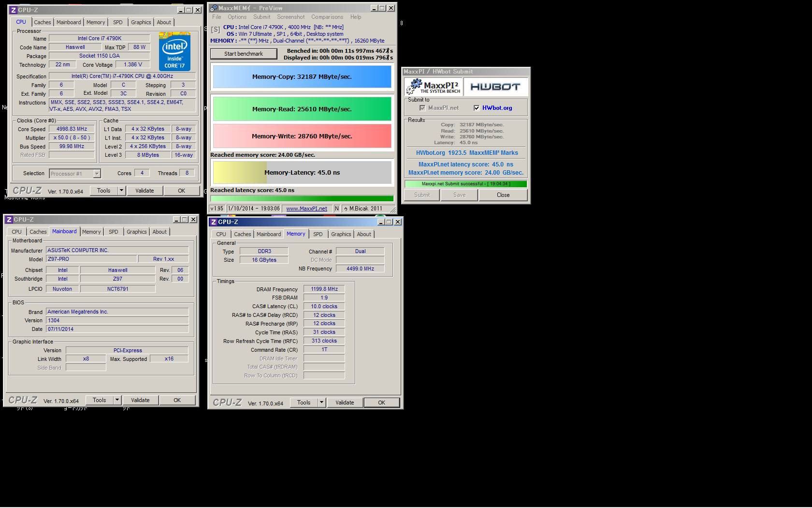812x508 pixels.
Task: Click the v1.95 version status entry
Action: 217,209
